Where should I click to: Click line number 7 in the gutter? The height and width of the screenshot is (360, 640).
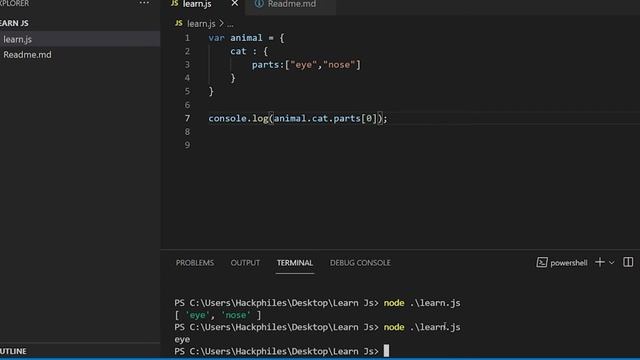[x=187, y=118]
